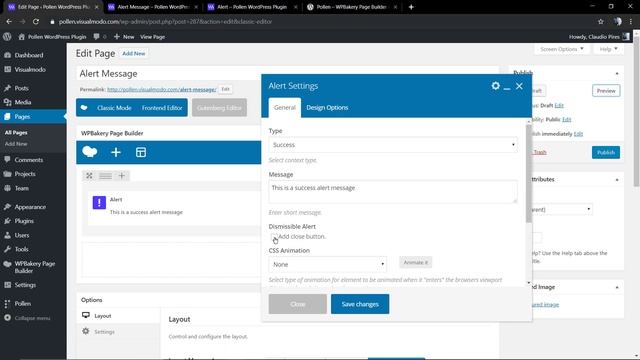The height and width of the screenshot is (360, 640).
Task: Open a new browser tab with plus
Action: click(x=411, y=7)
